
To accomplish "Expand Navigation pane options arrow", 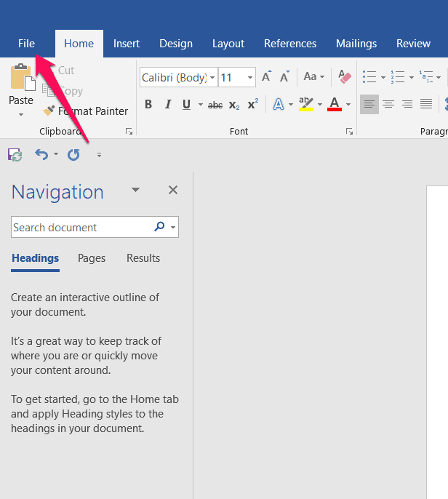I will click(x=135, y=190).
